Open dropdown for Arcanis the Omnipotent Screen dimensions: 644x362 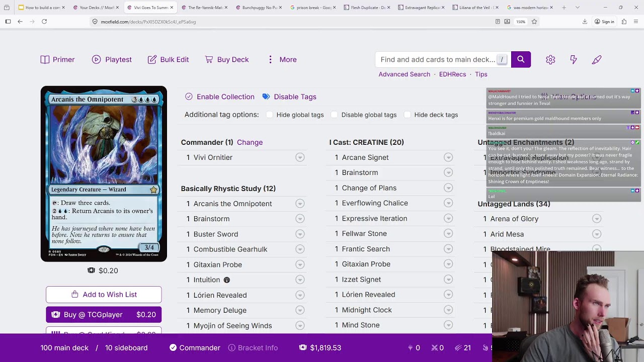click(300, 204)
